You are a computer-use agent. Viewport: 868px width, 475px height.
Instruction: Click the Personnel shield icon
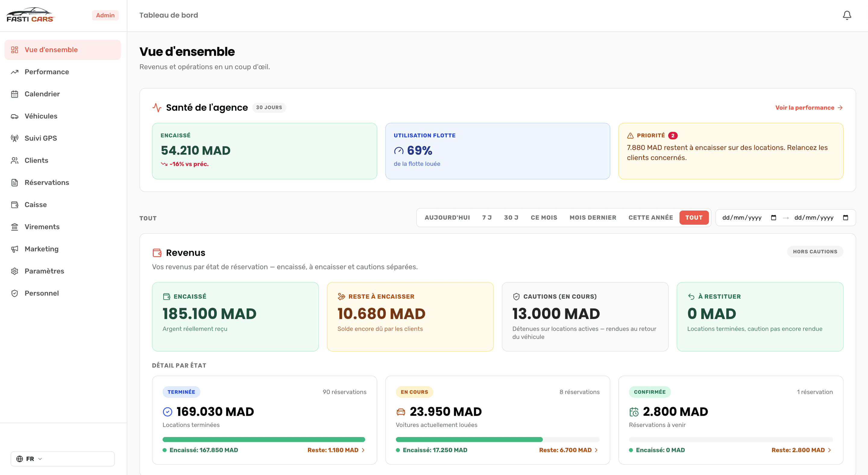(14, 294)
